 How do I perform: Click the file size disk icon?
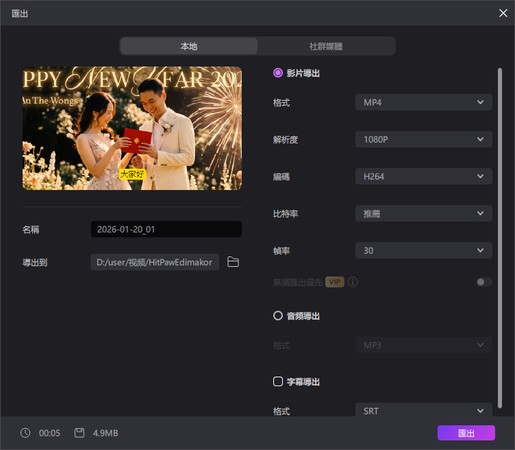click(x=79, y=433)
